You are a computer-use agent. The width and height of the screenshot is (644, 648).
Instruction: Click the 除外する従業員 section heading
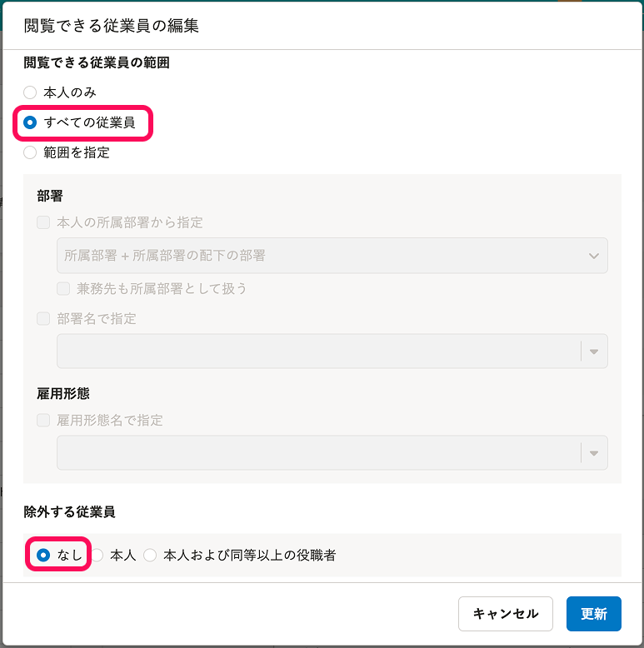click(x=69, y=511)
